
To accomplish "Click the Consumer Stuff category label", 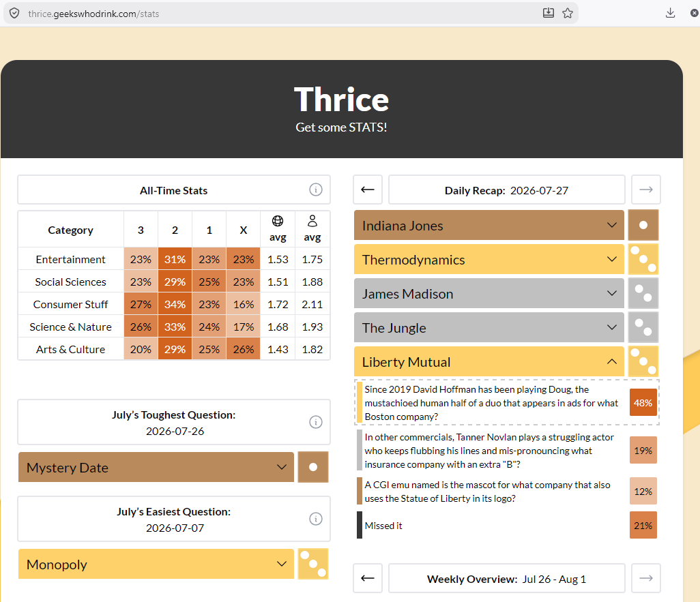I will coord(70,304).
